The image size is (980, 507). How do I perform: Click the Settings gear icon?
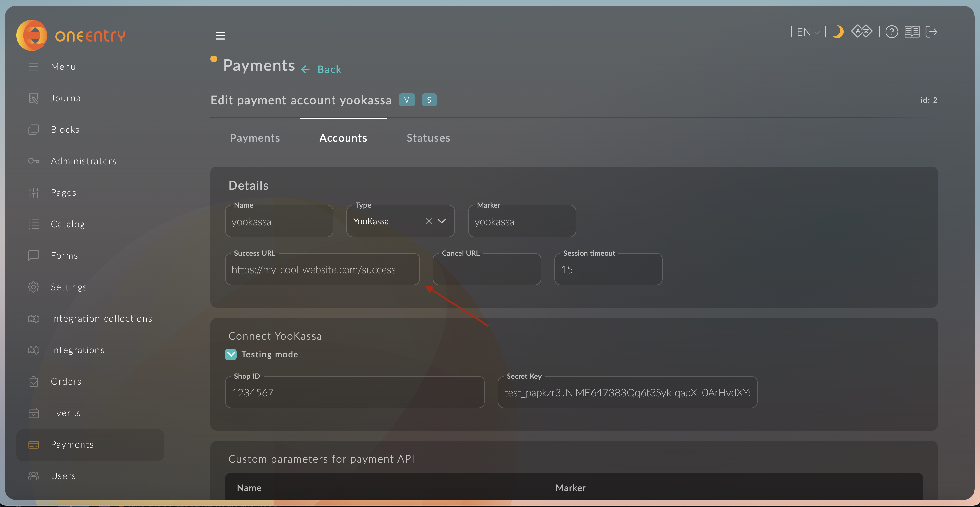33,287
